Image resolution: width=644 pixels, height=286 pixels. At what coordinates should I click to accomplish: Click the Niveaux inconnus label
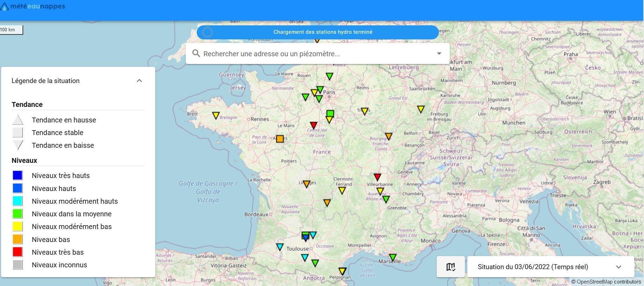coord(59,265)
